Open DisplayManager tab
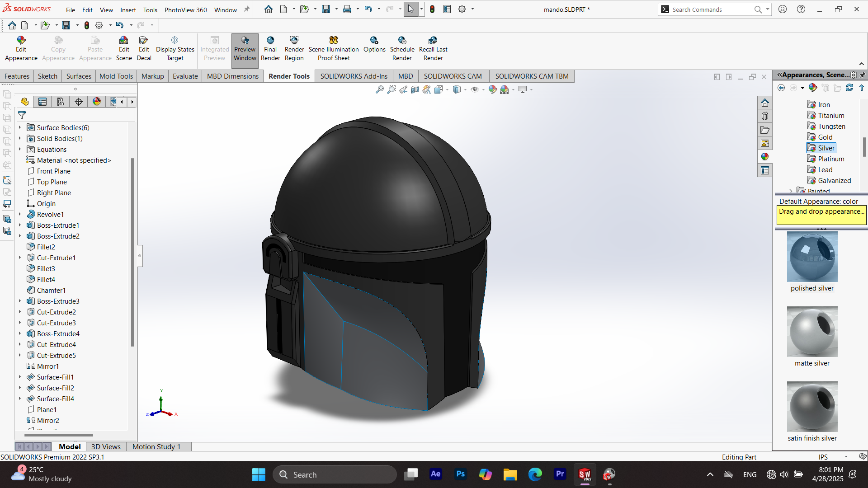 click(x=97, y=102)
